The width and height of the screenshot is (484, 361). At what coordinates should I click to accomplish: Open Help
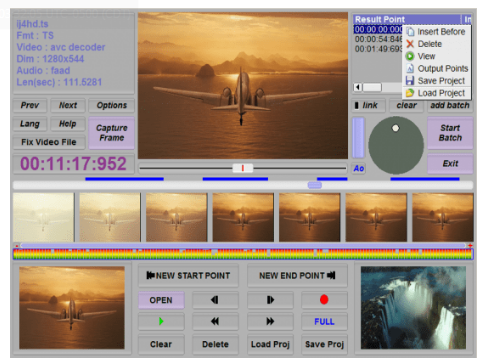tap(68, 124)
